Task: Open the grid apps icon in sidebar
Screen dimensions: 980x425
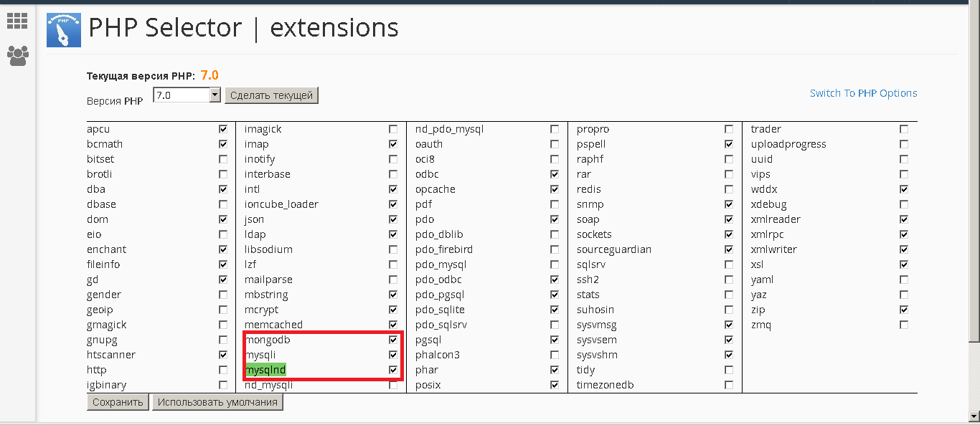Action: point(17,21)
